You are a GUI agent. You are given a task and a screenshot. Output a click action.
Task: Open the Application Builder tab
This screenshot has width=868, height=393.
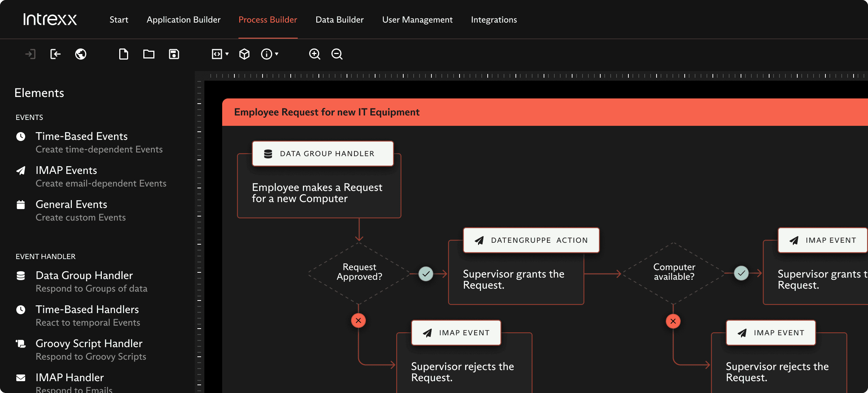coord(183,20)
